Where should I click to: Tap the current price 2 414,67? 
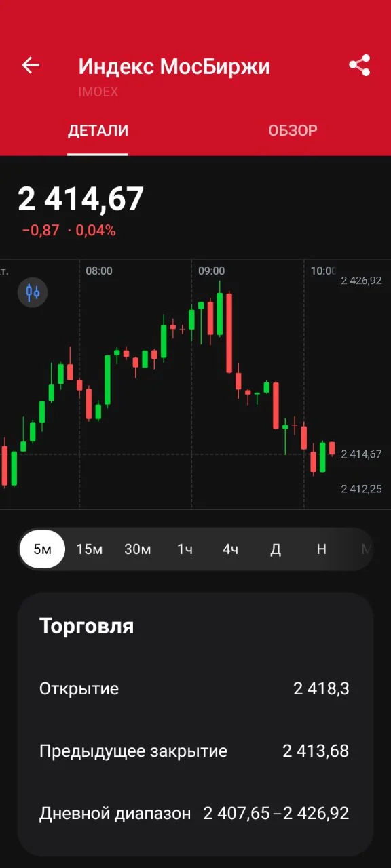[x=81, y=199]
